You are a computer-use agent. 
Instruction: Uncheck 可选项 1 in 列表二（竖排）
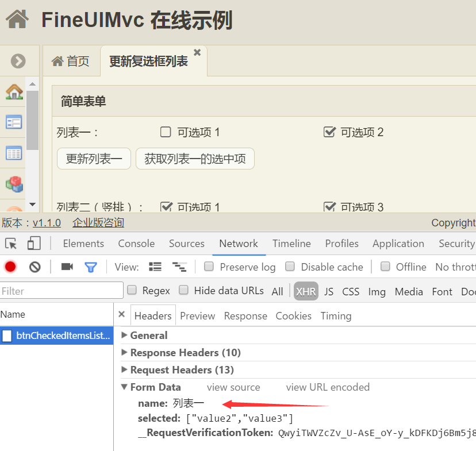[x=166, y=207]
